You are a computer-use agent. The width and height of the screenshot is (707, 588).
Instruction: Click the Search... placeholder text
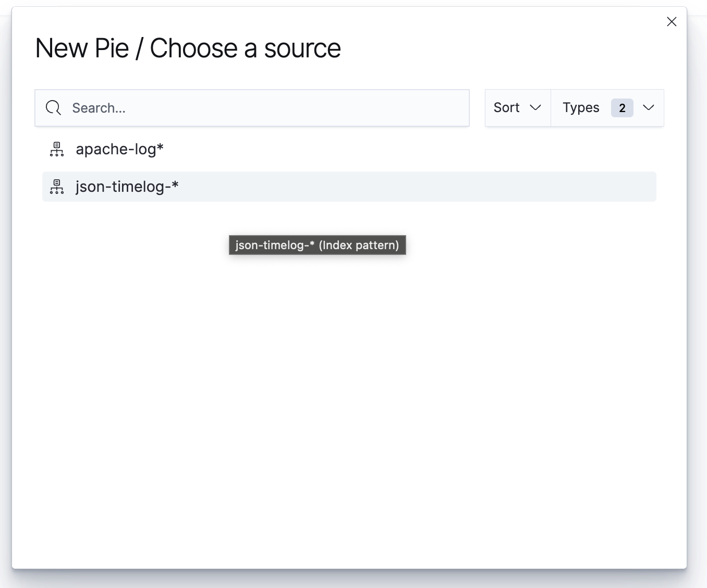tap(99, 108)
